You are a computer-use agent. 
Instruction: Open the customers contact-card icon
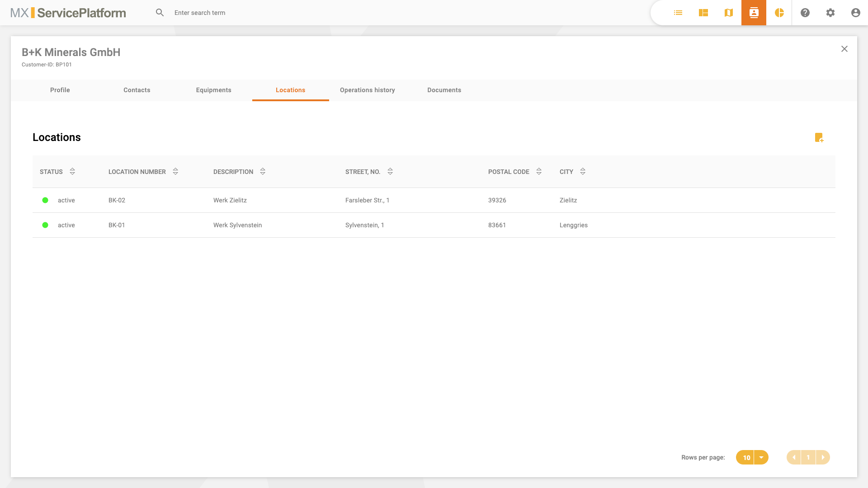coord(754,13)
